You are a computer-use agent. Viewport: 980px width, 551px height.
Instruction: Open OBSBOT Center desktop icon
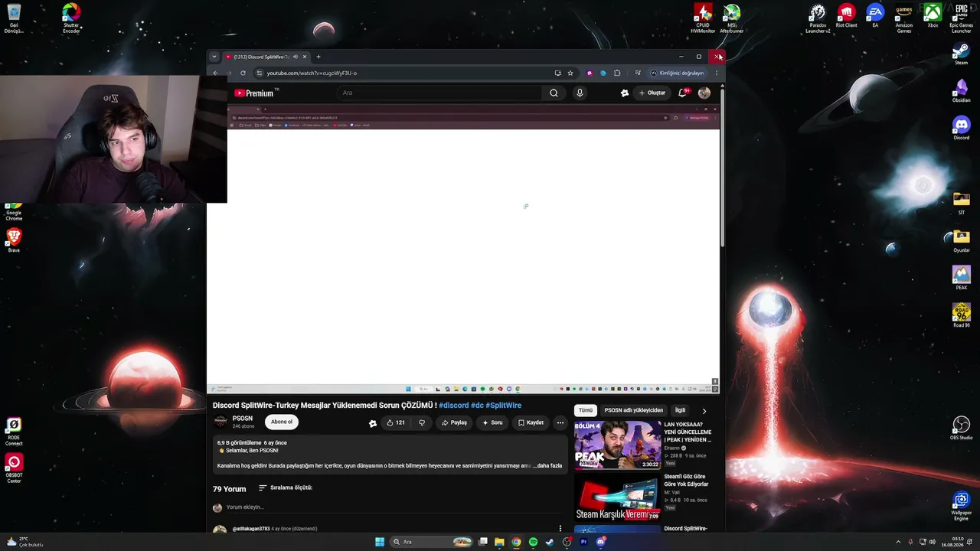tap(14, 468)
